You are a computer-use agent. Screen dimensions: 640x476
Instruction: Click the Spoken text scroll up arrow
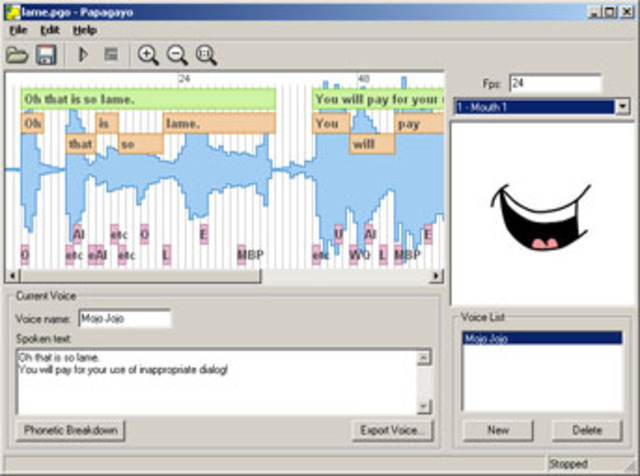pyautogui.click(x=424, y=358)
